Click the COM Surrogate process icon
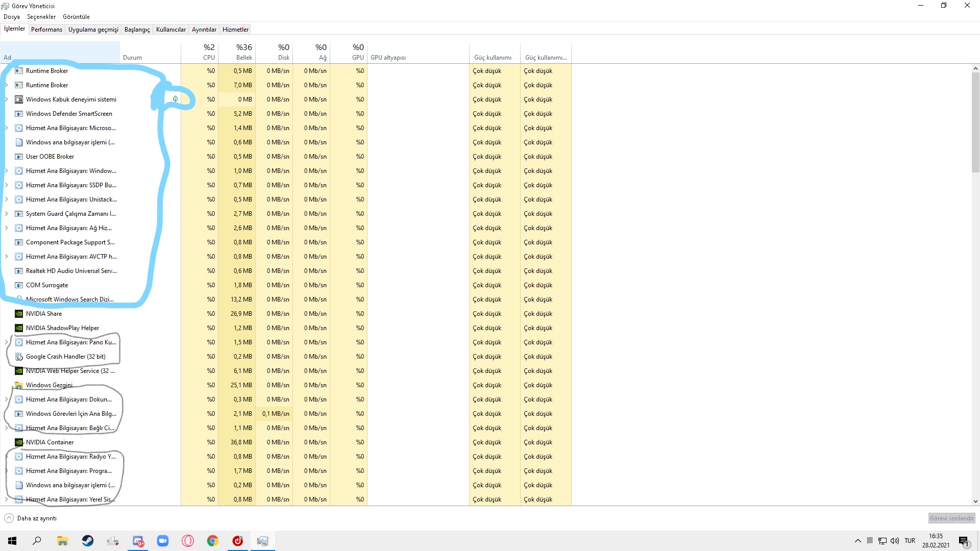The width and height of the screenshot is (980, 551). (19, 285)
